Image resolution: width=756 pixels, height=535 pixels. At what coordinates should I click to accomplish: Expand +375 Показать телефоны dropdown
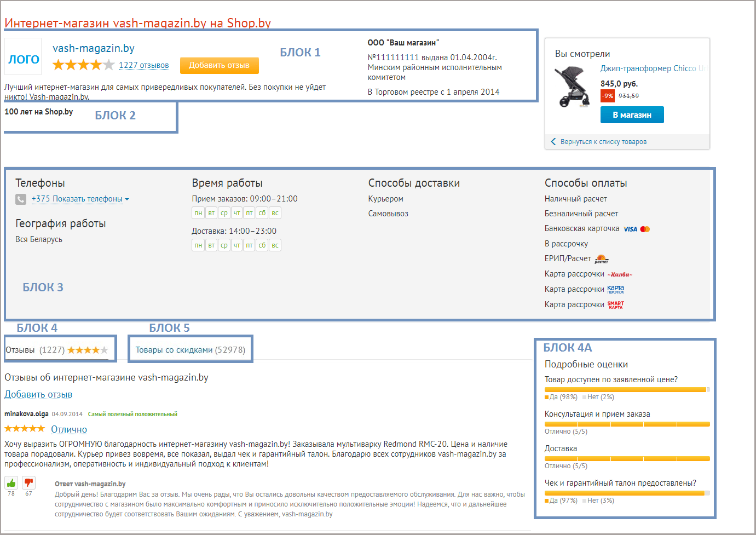80,199
